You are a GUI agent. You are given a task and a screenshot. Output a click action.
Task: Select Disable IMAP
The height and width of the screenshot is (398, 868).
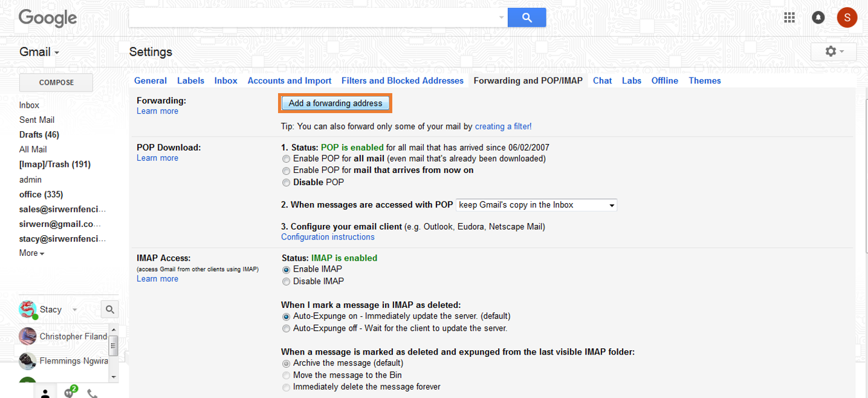point(286,281)
